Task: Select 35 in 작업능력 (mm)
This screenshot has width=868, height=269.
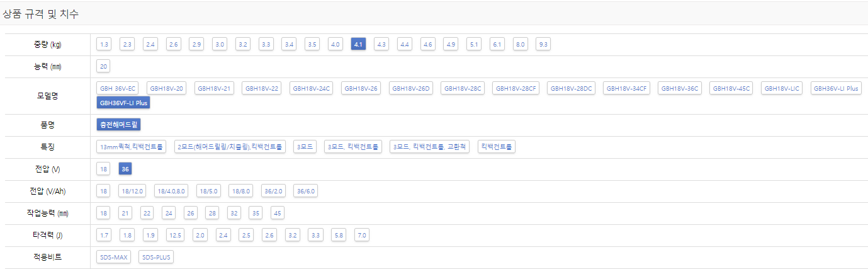Action: 256,214
